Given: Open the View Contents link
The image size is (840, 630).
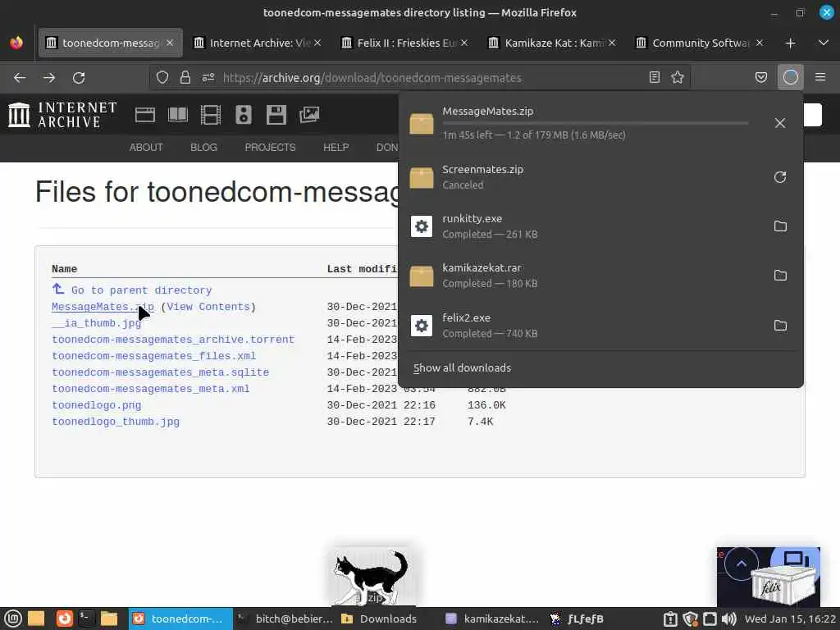Looking at the screenshot, I should point(208,307).
